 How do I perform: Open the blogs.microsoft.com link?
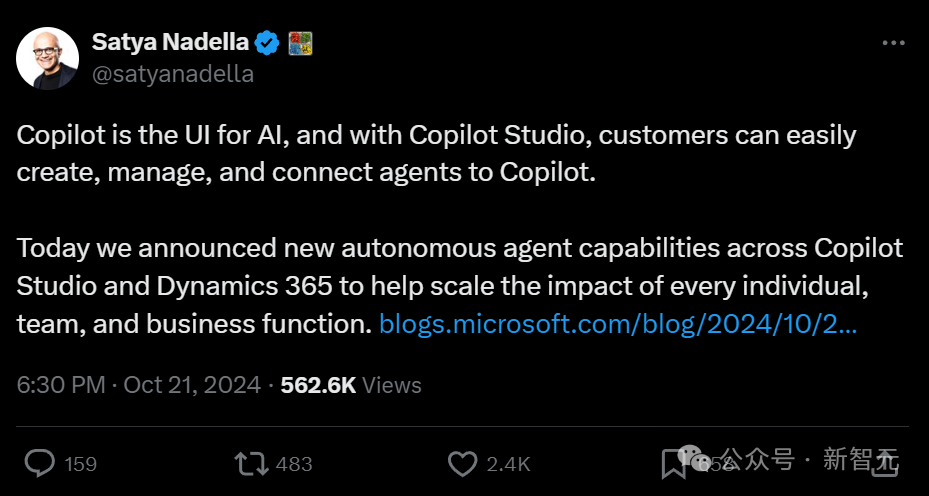[x=617, y=324]
